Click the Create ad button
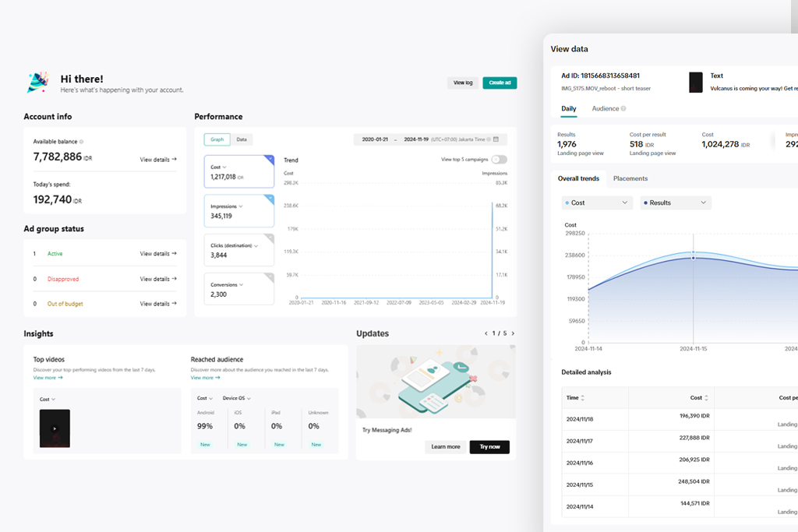Screen dimensions: 798x532 (x=500, y=83)
